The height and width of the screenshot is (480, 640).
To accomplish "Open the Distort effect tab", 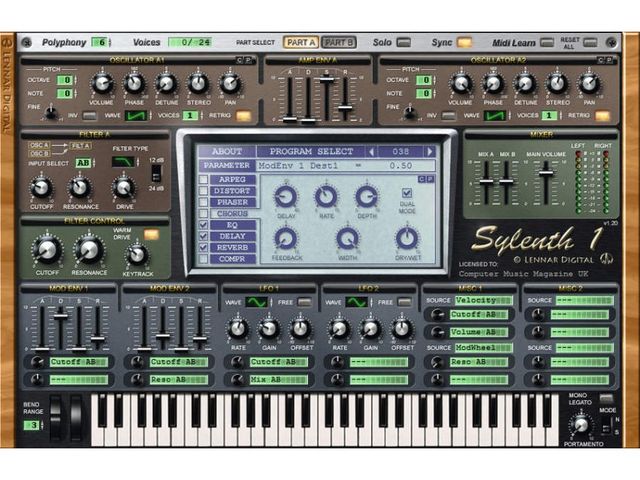I will (233, 191).
